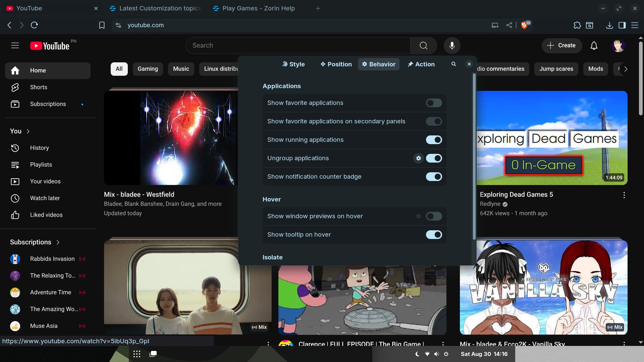Image resolution: width=644 pixels, height=362 pixels.
Task: Expand the You section chevron
Action: (x=28, y=131)
